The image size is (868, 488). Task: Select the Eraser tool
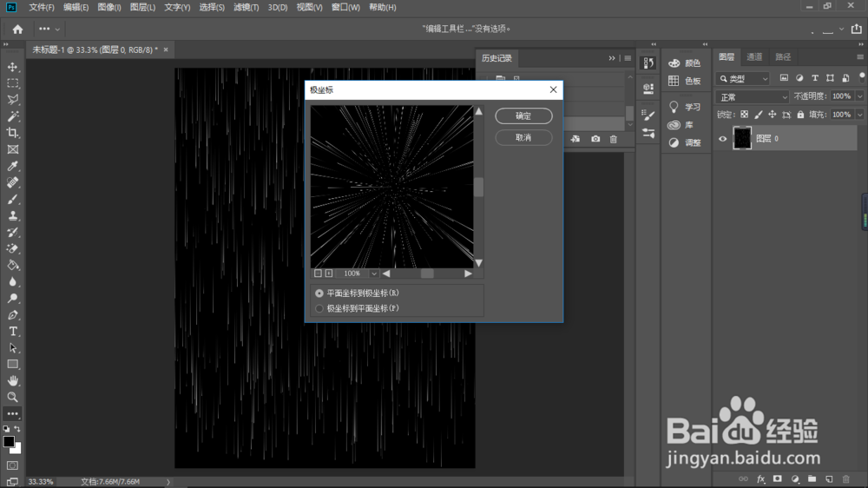13,248
